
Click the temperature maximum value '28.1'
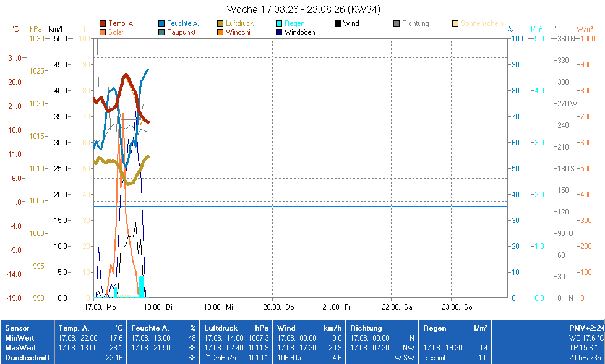tap(116, 348)
